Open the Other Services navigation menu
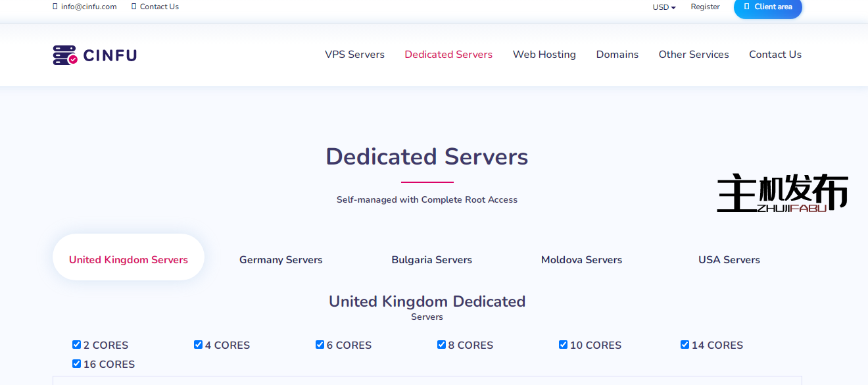 [x=694, y=55]
